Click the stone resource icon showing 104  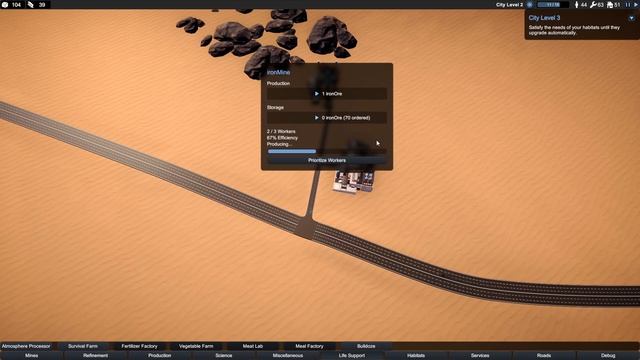coord(5,4)
